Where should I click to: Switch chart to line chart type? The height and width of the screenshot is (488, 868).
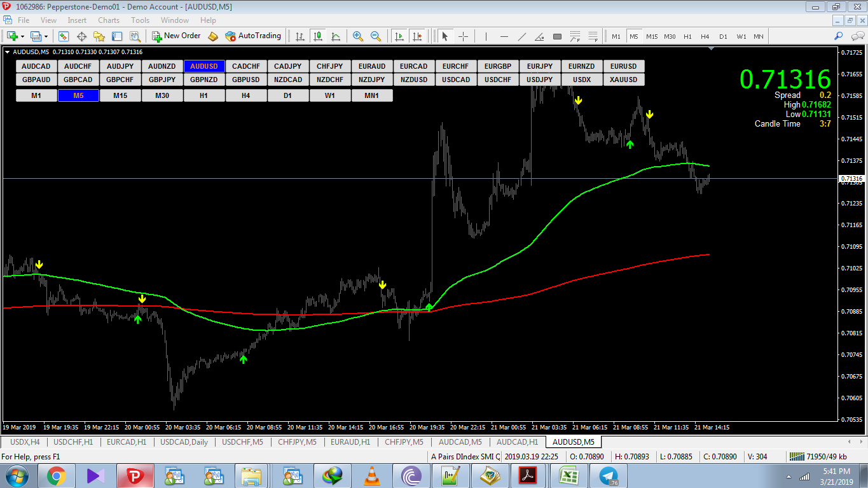pos(336,36)
